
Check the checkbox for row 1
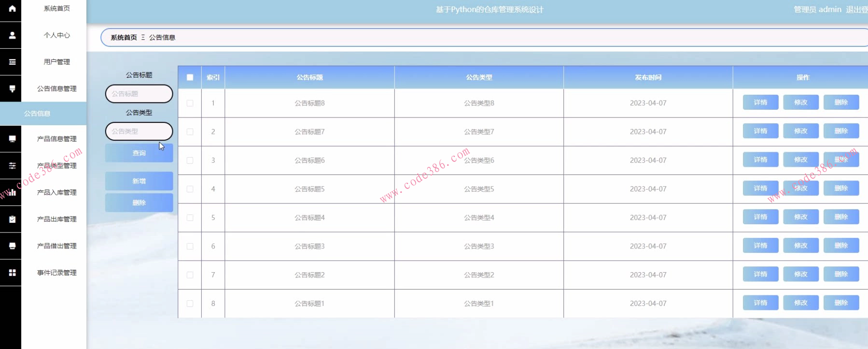point(190,103)
